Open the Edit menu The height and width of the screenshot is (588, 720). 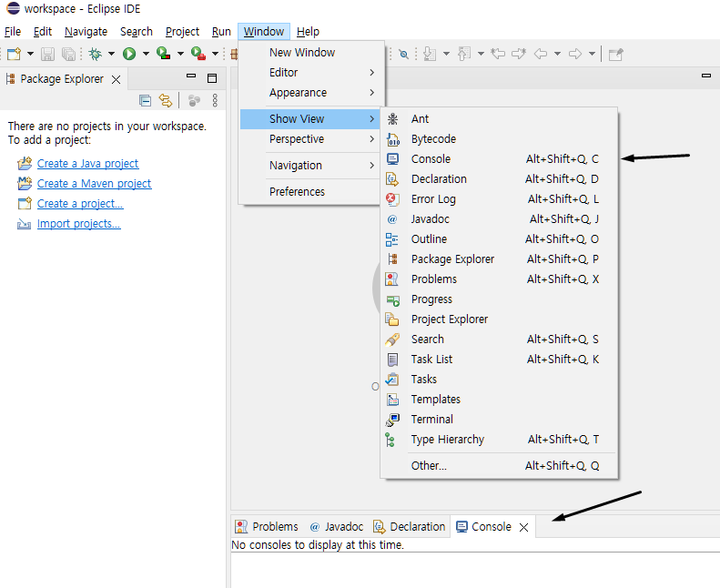(x=43, y=32)
